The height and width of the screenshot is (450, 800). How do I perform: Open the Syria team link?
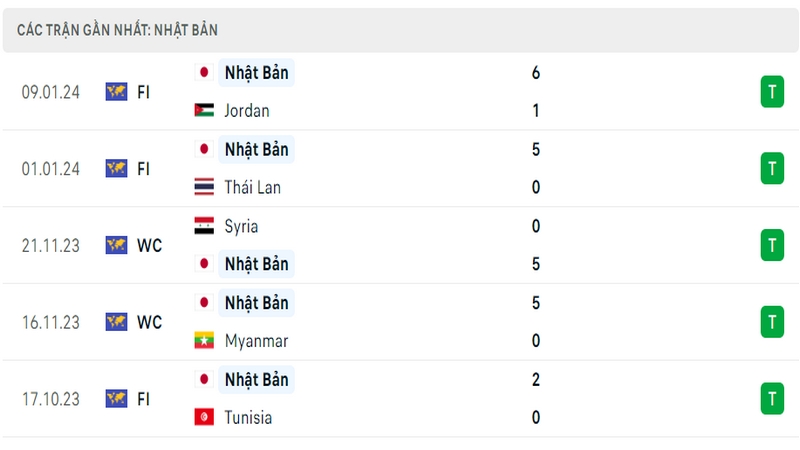[x=241, y=226]
